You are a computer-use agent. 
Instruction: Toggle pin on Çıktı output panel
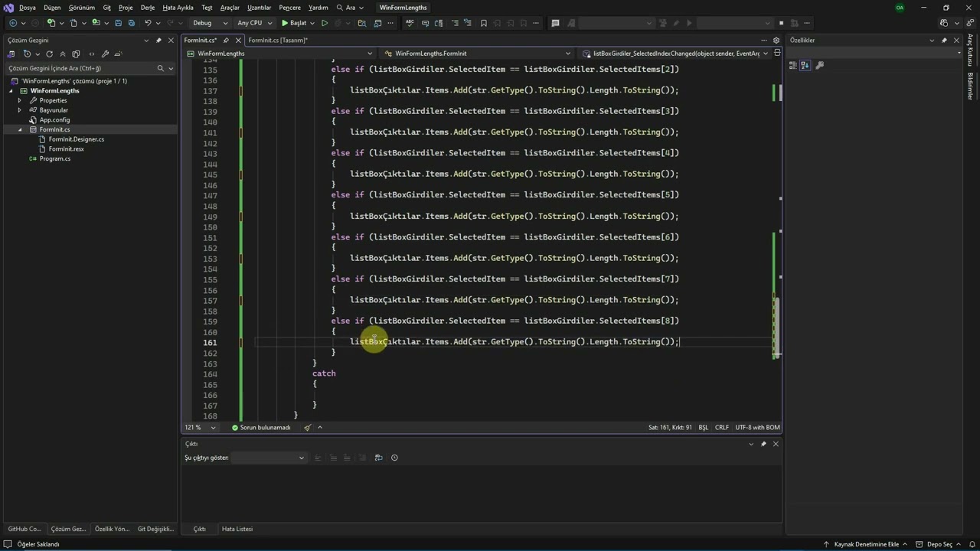(763, 444)
